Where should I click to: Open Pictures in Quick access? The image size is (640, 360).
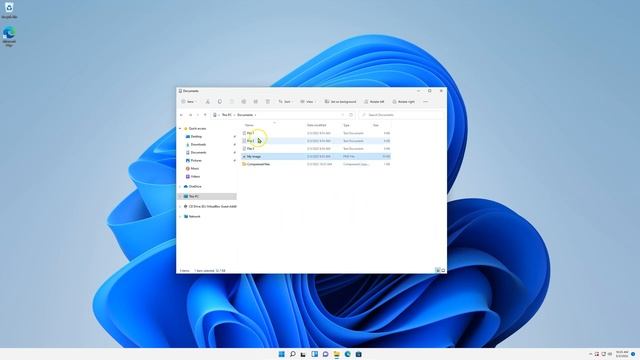(196, 160)
